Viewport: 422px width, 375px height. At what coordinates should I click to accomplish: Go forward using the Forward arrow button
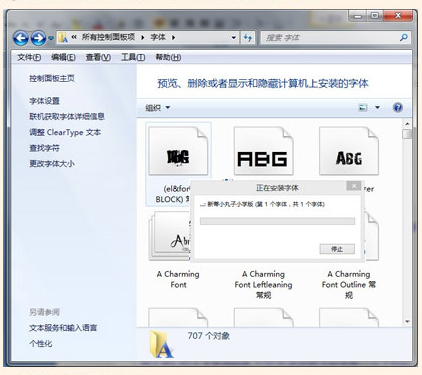pyautogui.click(x=38, y=38)
